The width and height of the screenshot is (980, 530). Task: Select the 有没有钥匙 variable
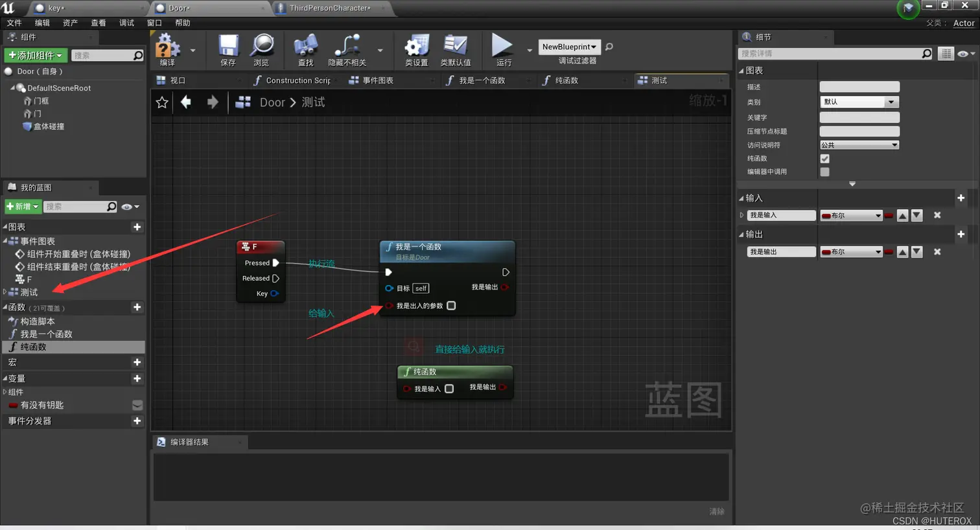point(42,405)
